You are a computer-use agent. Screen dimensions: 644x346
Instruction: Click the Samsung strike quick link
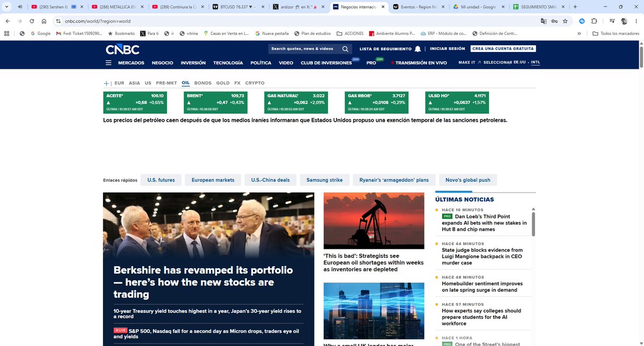(x=325, y=180)
